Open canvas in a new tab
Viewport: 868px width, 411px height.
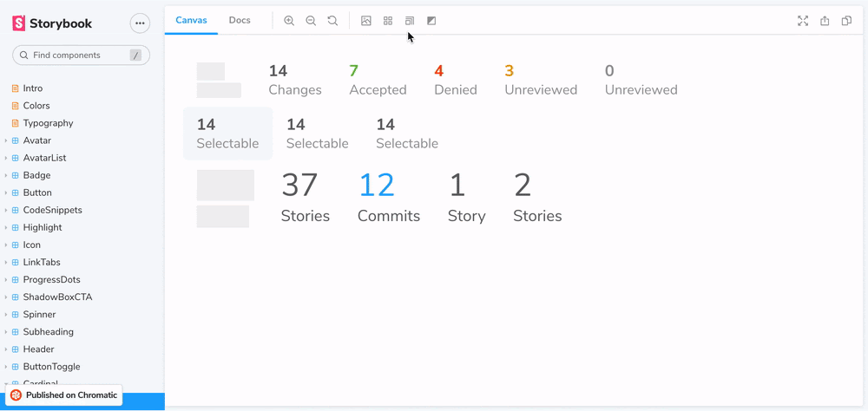pos(825,21)
